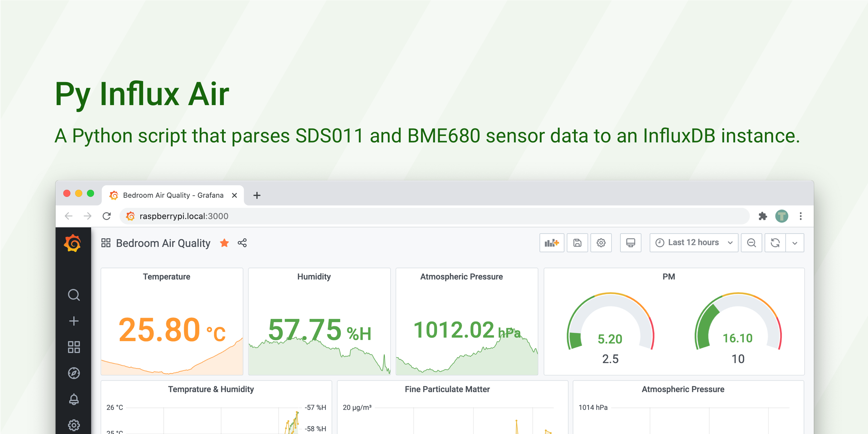Cycle view mode with monitor icon
Screen dimensions: 868x434
coord(630,243)
